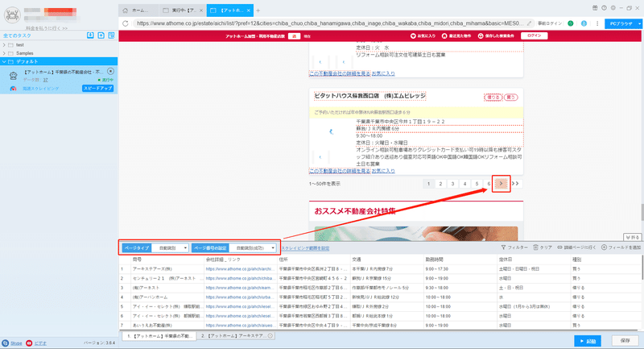
Task: Click the third task-list icon in sidebar header
Action: (x=111, y=35)
